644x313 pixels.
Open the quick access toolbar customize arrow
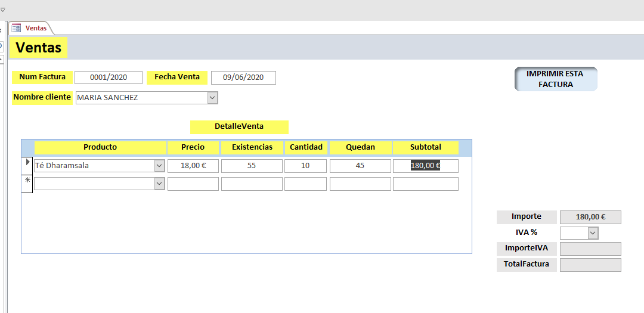pos(2,10)
